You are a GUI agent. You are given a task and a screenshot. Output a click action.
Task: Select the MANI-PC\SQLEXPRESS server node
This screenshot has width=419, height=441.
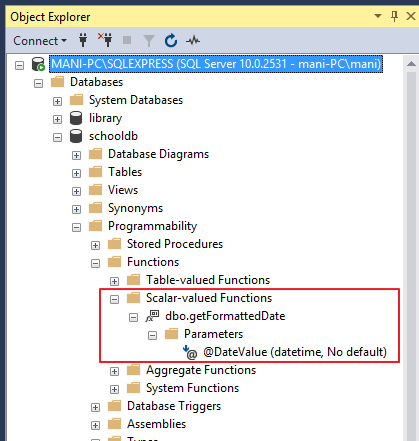(x=216, y=64)
